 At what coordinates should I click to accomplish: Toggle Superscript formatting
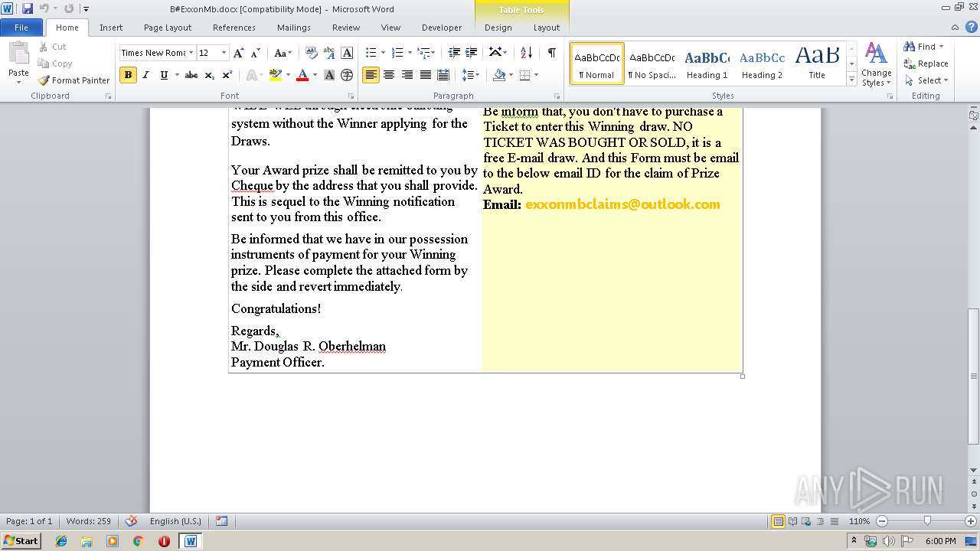227,75
